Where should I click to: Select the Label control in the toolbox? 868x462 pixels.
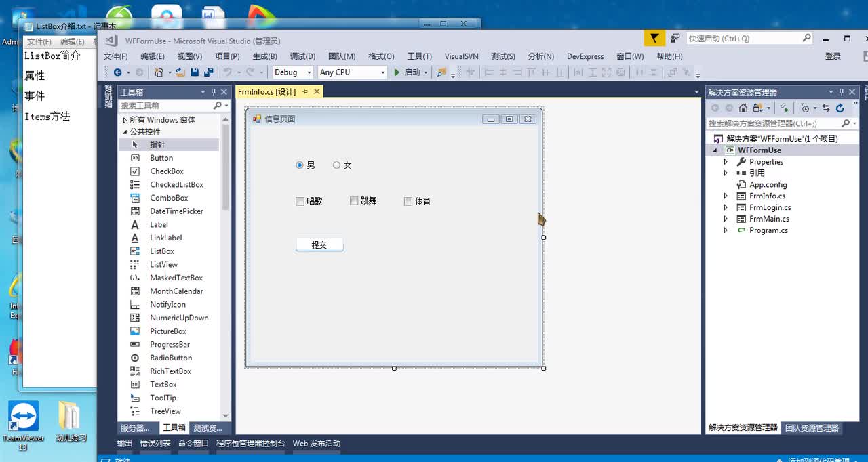pyautogui.click(x=159, y=224)
